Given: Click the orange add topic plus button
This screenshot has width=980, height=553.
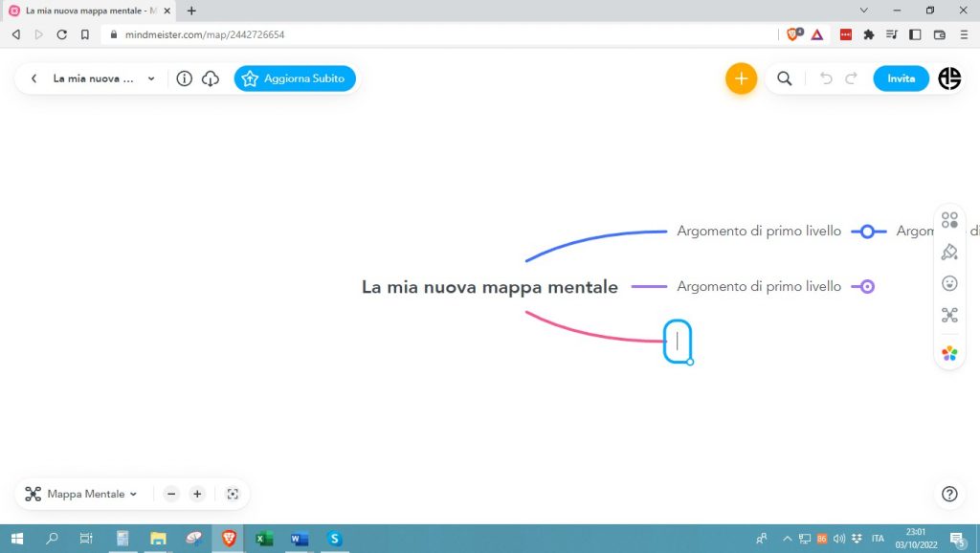Looking at the screenshot, I should 741,78.
